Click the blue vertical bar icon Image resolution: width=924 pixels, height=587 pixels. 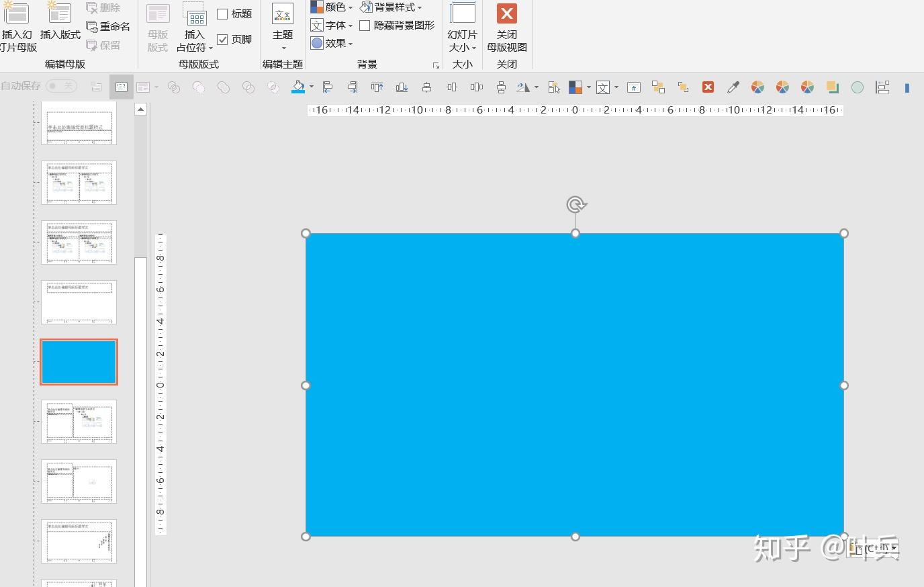coord(907,87)
